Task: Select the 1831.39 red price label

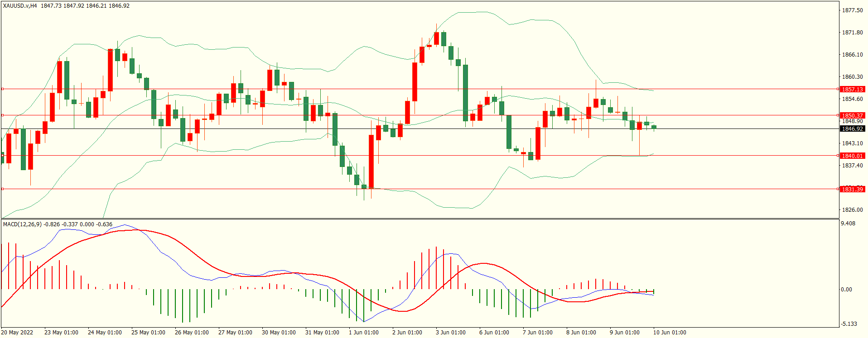Action: coord(852,189)
